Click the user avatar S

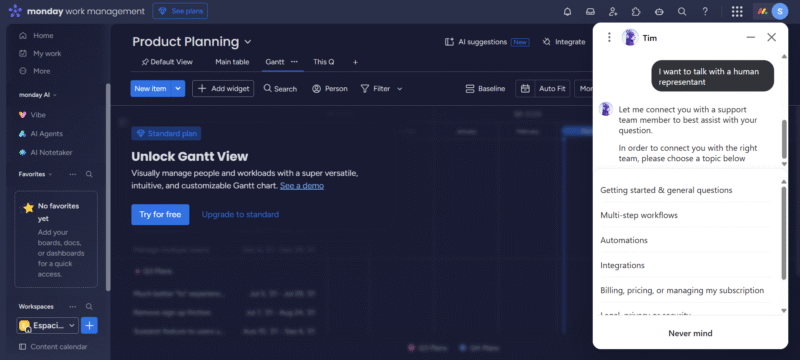pyautogui.click(x=779, y=11)
